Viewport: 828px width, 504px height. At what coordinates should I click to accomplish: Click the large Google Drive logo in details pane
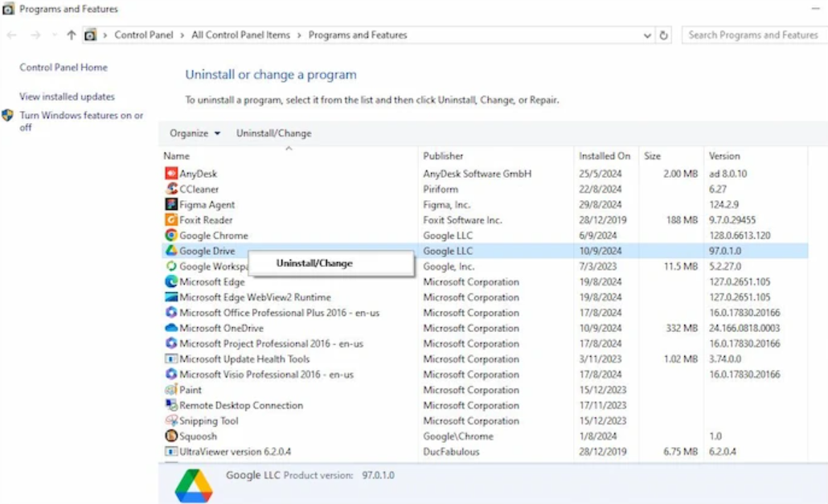194,486
